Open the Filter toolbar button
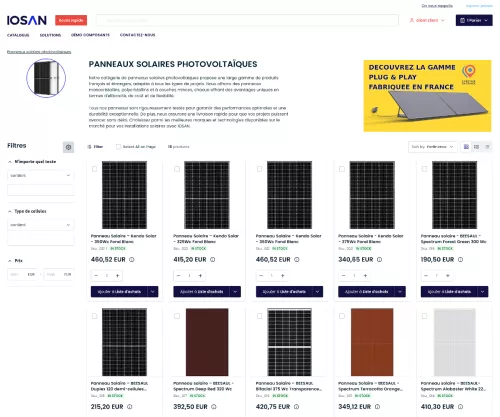The height and width of the screenshot is (417, 500). pos(95,147)
